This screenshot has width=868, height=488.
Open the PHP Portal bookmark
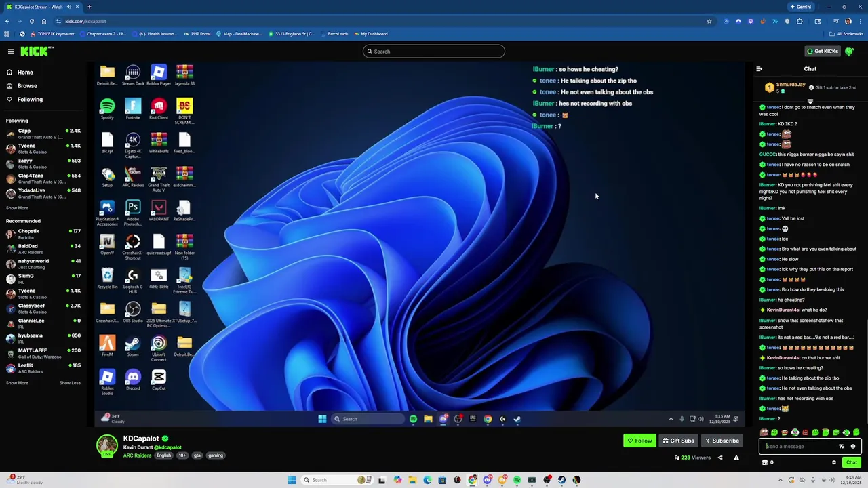coord(197,34)
